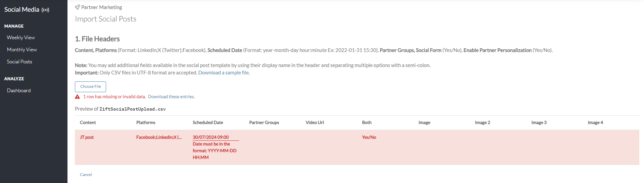
Task: Click the Yes/No value in Both column
Action: coord(369,137)
